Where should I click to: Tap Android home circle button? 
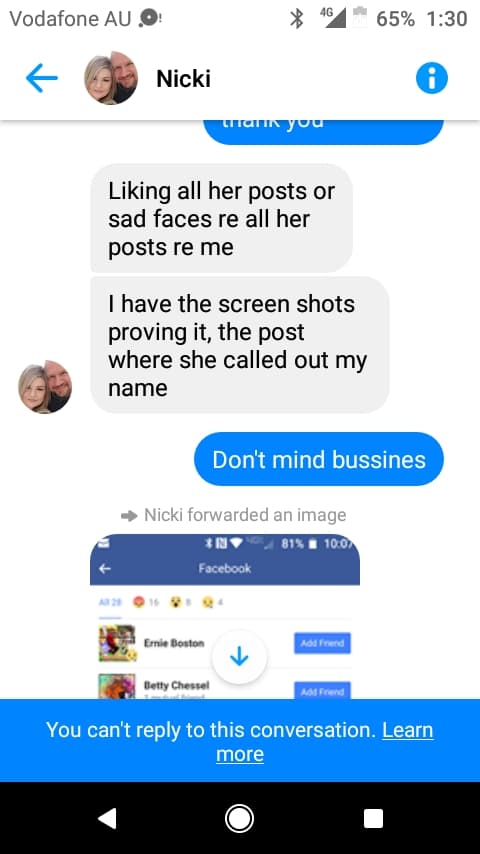point(239,818)
